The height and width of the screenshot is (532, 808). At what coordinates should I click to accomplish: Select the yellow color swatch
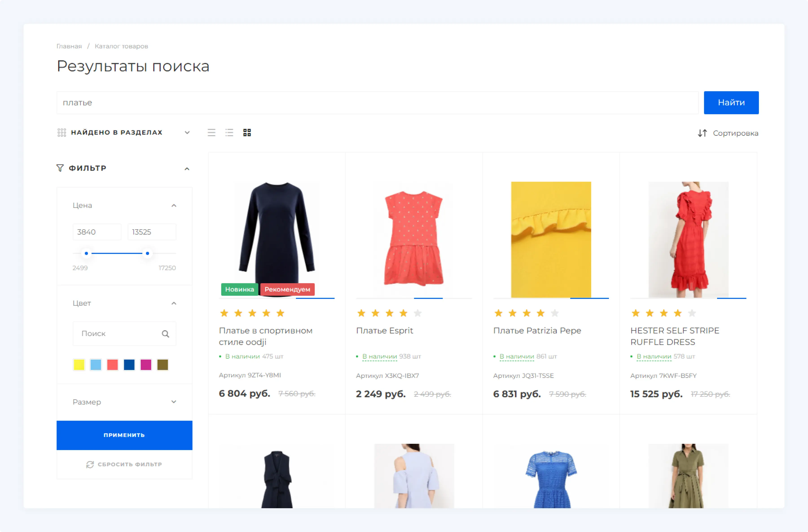pyautogui.click(x=79, y=365)
